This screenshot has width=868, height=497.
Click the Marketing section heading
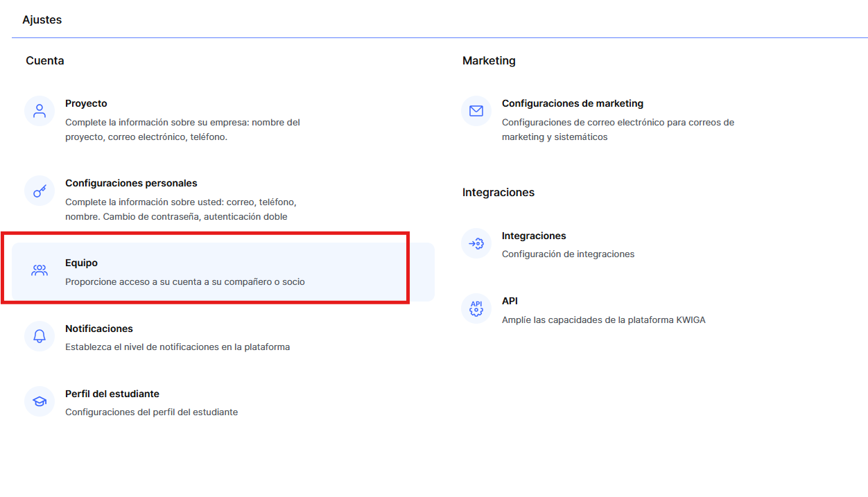pyautogui.click(x=489, y=60)
